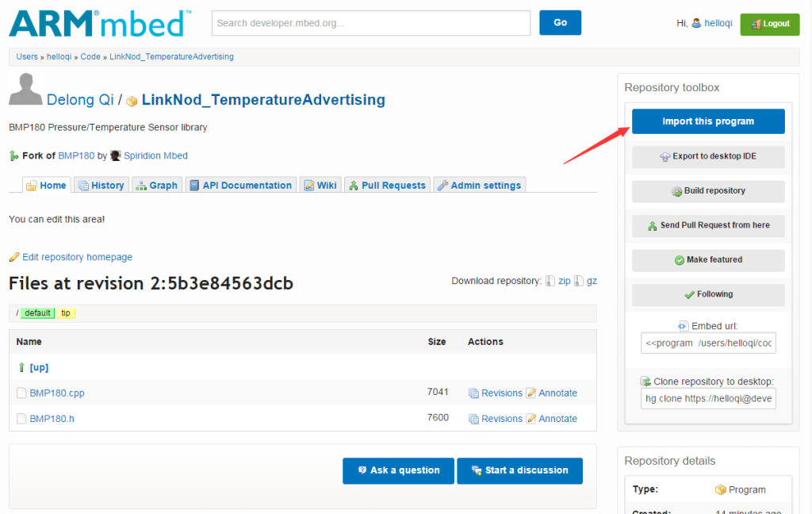The width and height of the screenshot is (812, 514).
Task: Switch to the History tab
Action: click(x=101, y=185)
